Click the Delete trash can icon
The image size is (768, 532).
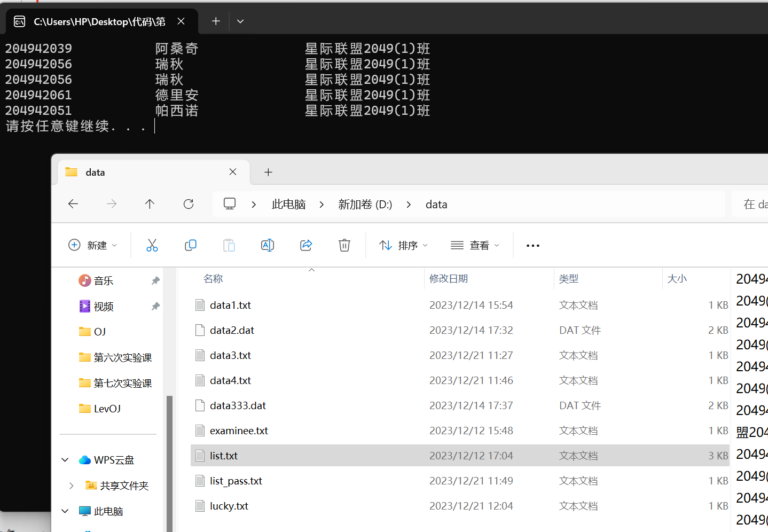(344, 245)
